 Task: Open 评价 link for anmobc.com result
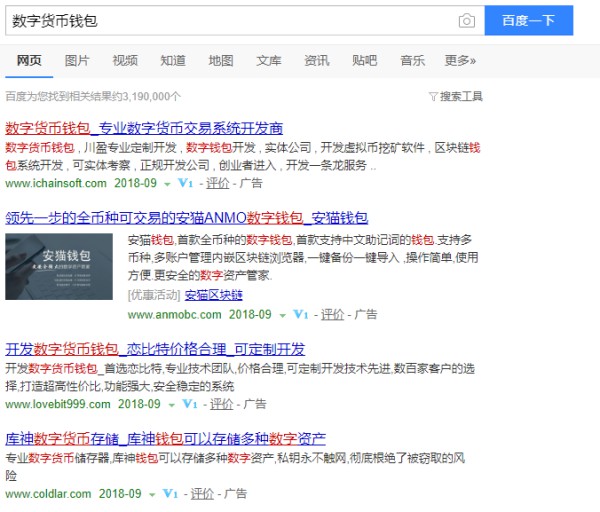[333, 315]
